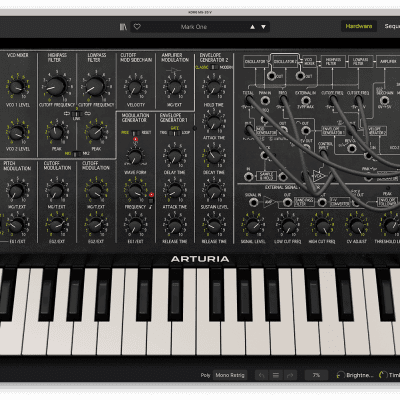Click the Envelope Generator 2 Release Time knob
This screenshot has width=400, height=400.
click(214, 226)
